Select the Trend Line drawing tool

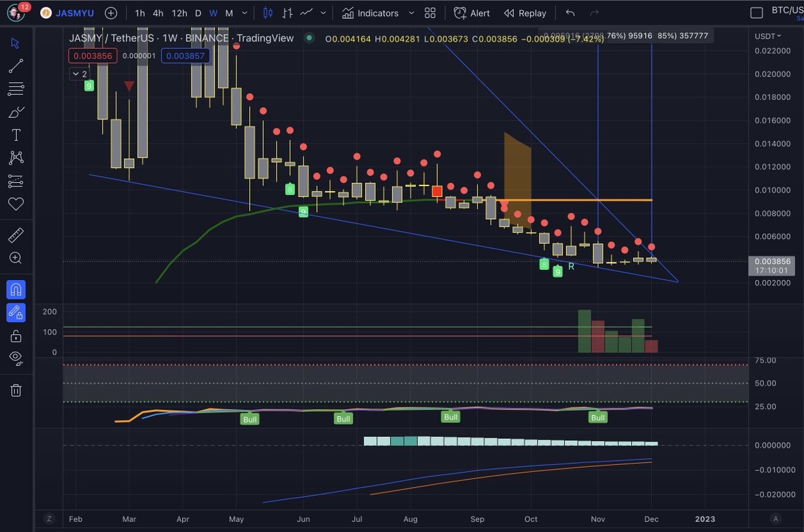(16, 66)
